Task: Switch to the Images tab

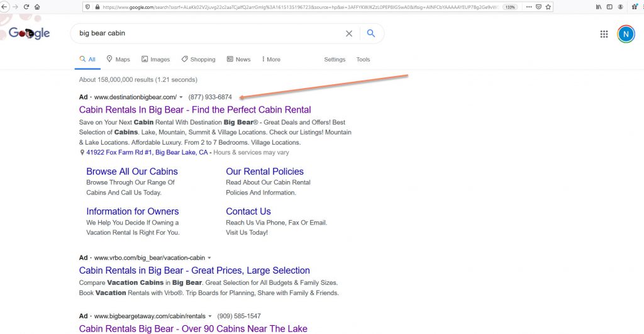Action: click(x=156, y=59)
